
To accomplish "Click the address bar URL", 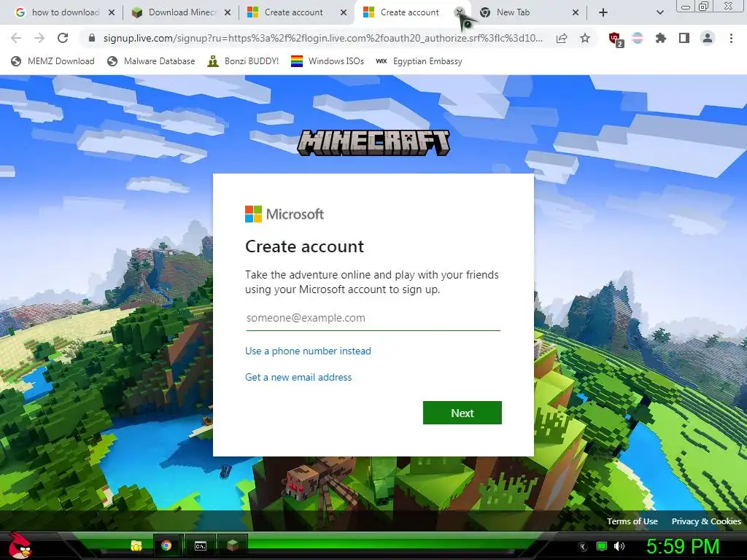I will click(x=322, y=38).
